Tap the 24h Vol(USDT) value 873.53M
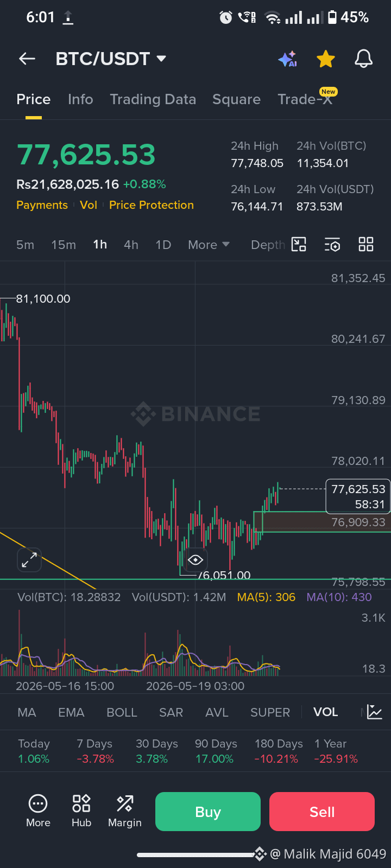Screen dimensions: 391x868 (x=319, y=207)
